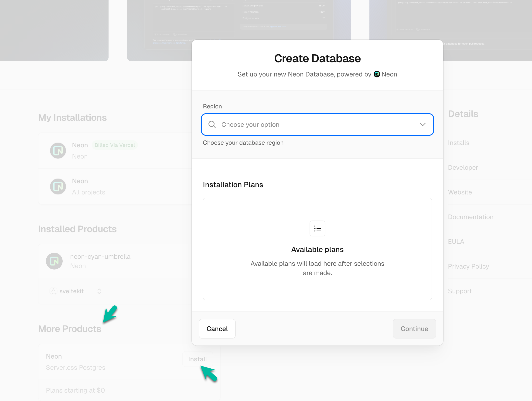Click the Neon logo in dialog subtitle
This screenshot has height=401, width=532.
[x=377, y=74]
